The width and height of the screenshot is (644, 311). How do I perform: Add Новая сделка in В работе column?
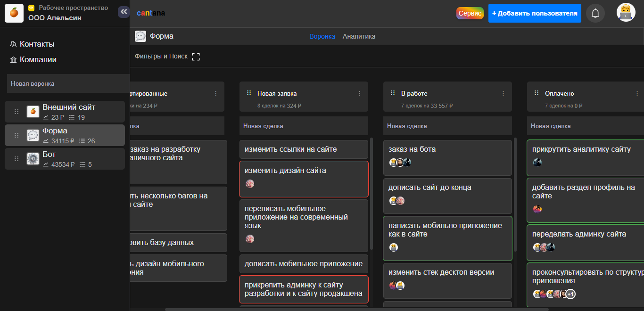coord(447,126)
